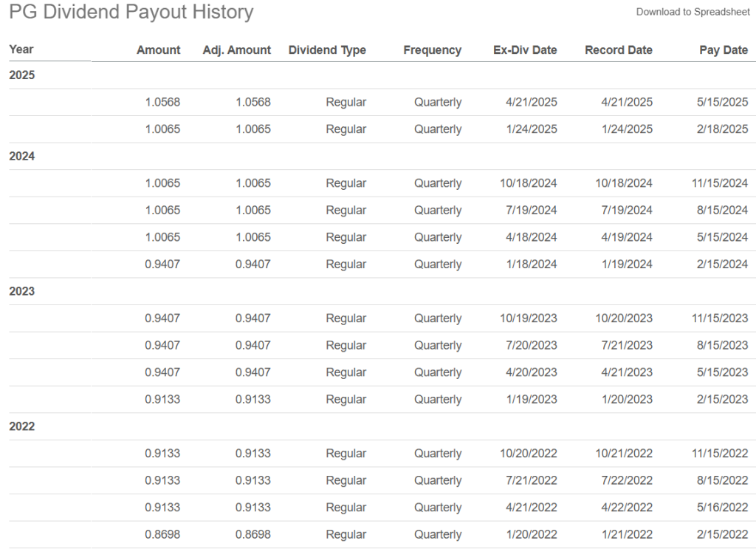
Task: Click Amount 0.9407 in the 1/18/2024 row
Action: pyautogui.click(x=162, y=265)
